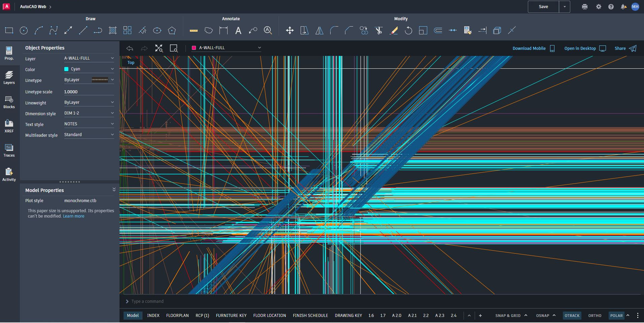Collapse the Model Properties section

[114, 189]
